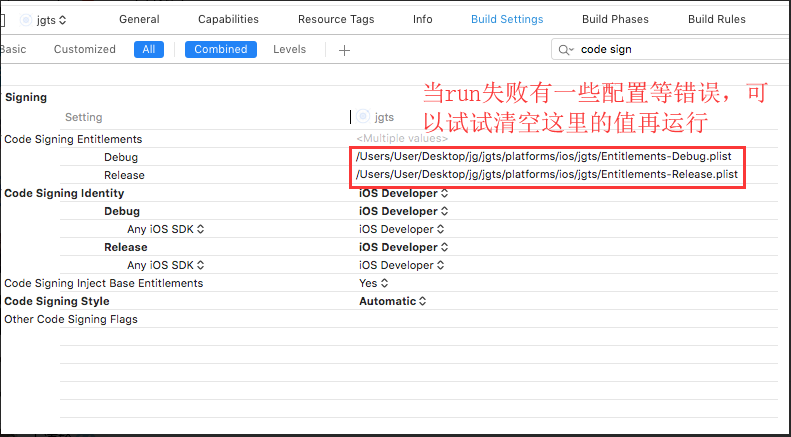Image resolution: width=791 pixels, height=437 pixels.
Task: Switch to the Capabilities tab
Action: click(228, 19)
